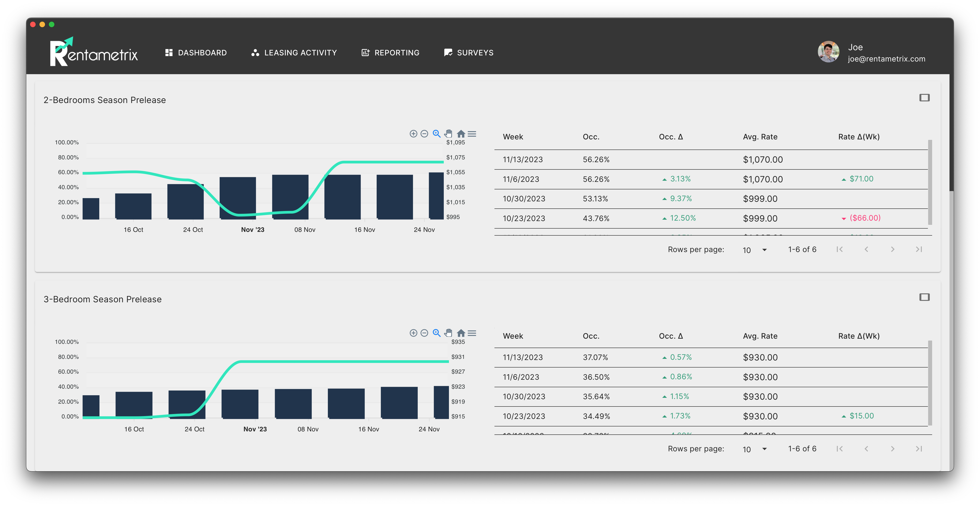
Task: Reset zoom with home icon on 3-Bedroom chart
Action: pyautogui.click(x=461, y=333)
